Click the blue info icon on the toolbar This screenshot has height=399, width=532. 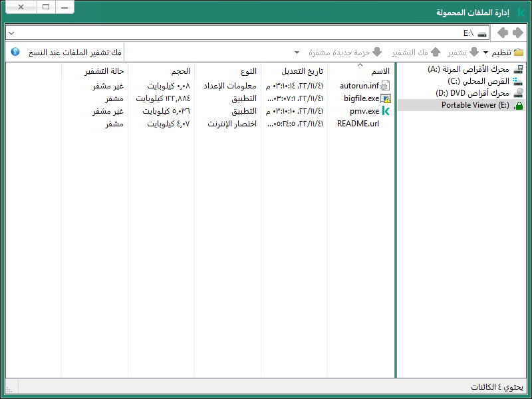pos(14,51)
